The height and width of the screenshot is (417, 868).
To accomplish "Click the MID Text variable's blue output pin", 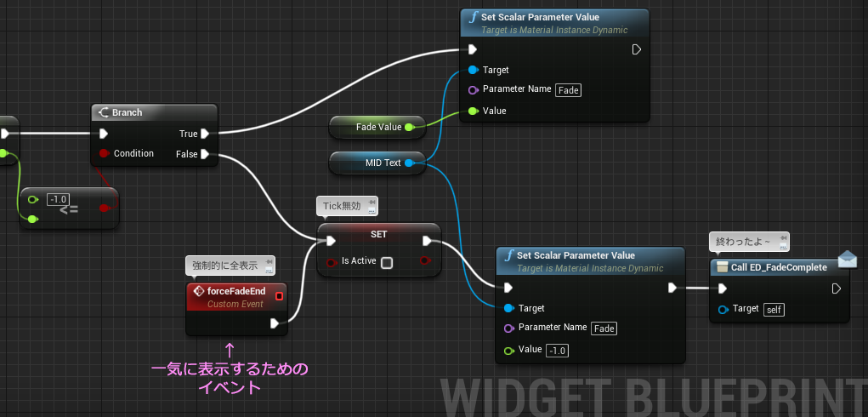I will point(409,163).
